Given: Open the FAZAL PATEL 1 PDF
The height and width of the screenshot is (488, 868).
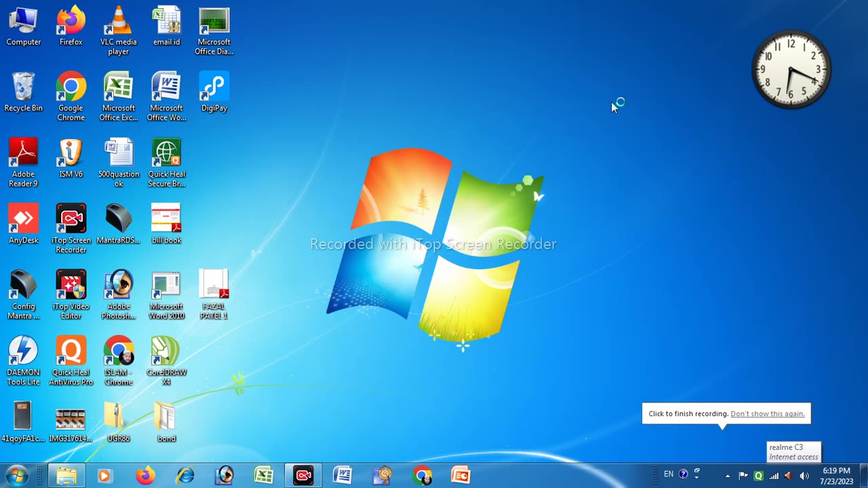Looking at the screenshot, I should point(214,296).
